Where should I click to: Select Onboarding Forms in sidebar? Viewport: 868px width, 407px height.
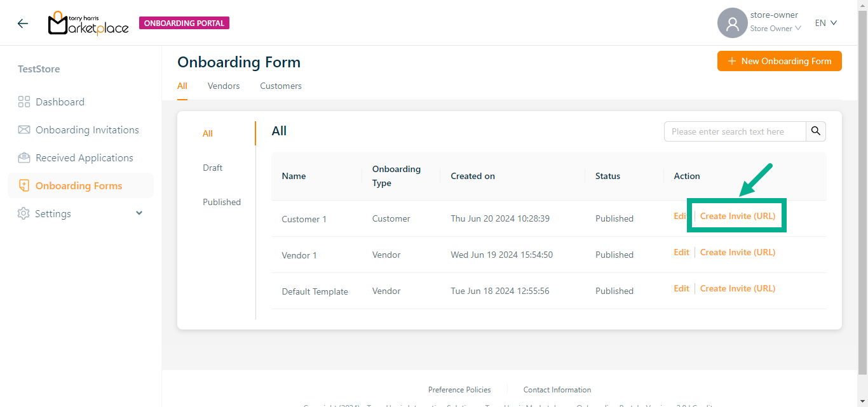(79, 185)
